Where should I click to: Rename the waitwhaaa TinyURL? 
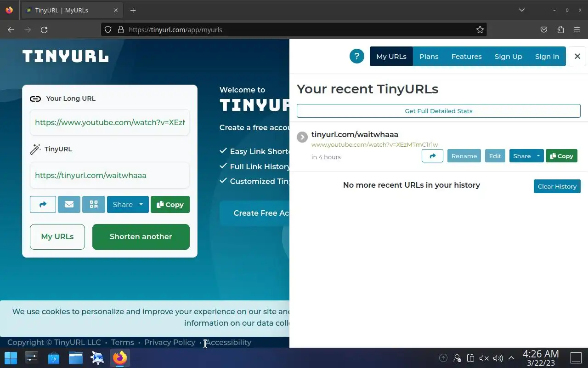464,156
